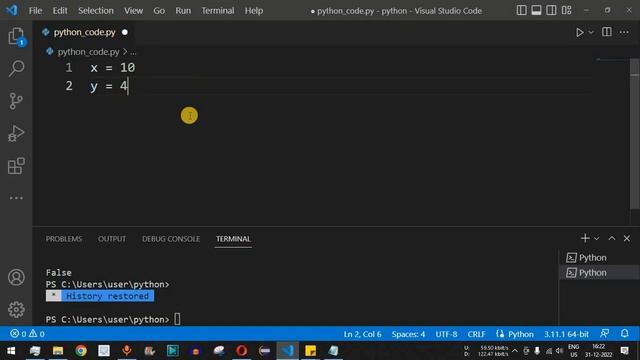
Task: Change file encoding UTF-8
Action: pyautogui.click(x=446, y=334)
